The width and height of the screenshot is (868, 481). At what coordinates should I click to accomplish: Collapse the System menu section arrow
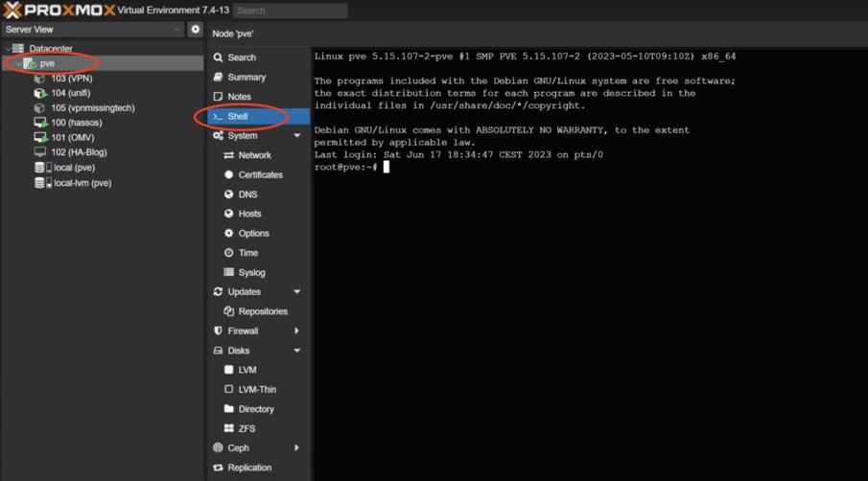pyautogui.click(x=297, y=136)
